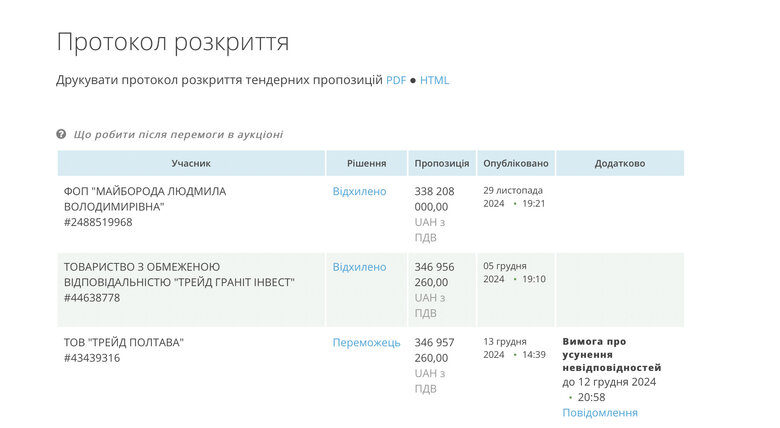This screenshot has width=780, height=428.
Task: Select participant ТОВ "ТРЕЙД ПОЛТАВА"
Action: 124,343
